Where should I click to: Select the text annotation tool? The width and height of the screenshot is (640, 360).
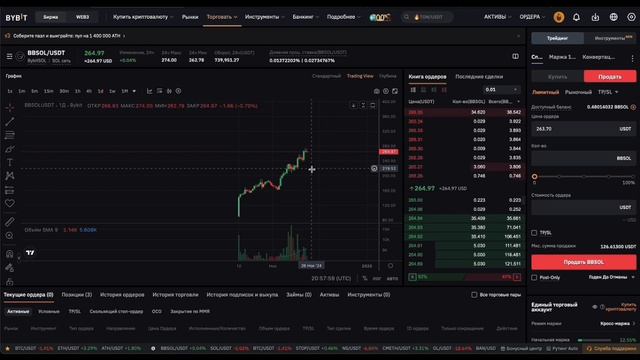pos(10,162)
